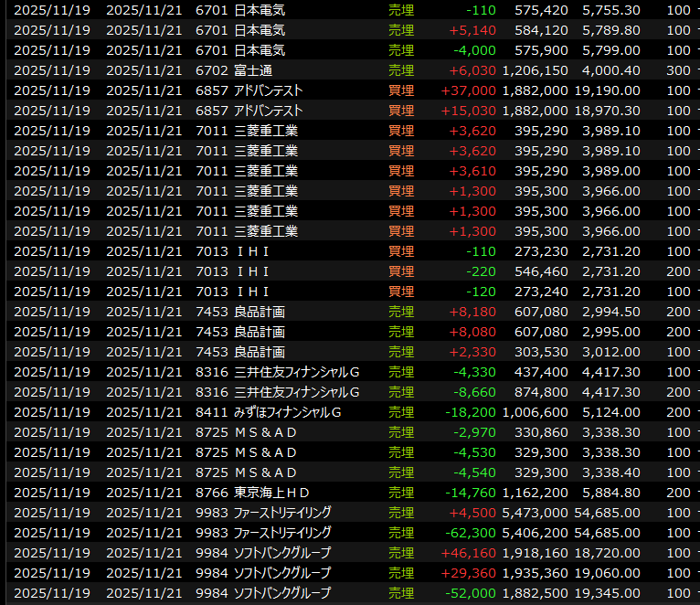The image size is (700, 605).
Task: Select the 富士通 stock name cell
Action: 253,70
